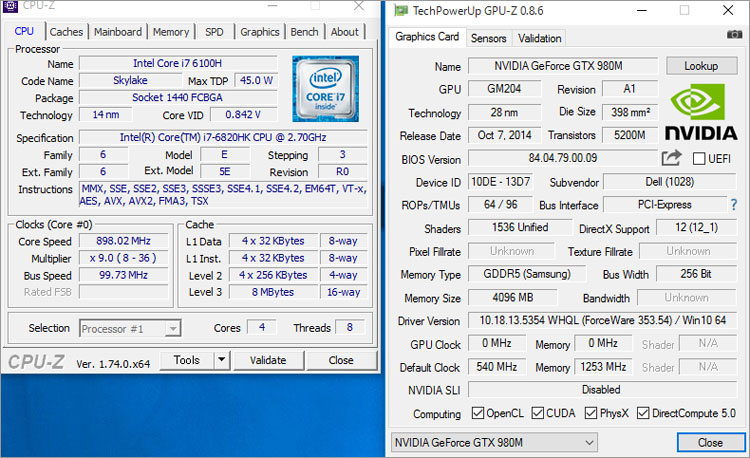Click the ROPs/TMUs value 64 / 96
The image size is (750, 458).
pos(500,205)
